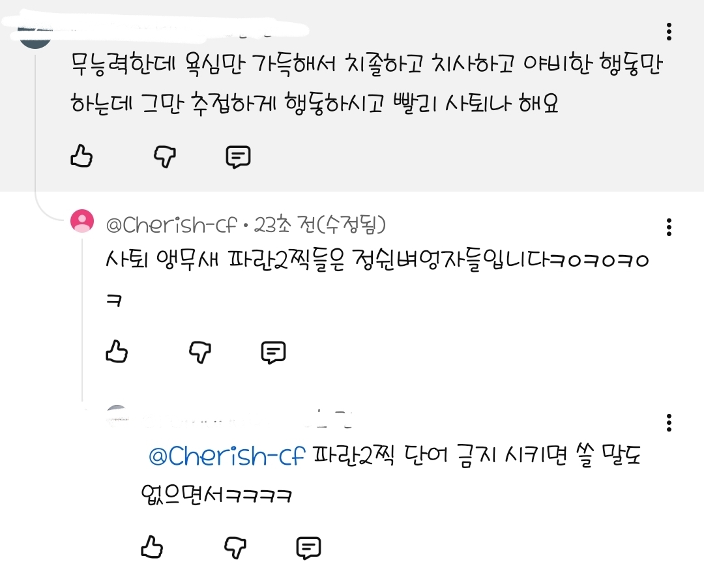
Task: Click the comment text beginning 무능력한데 욕심만
Action: [x=365, y=83]
